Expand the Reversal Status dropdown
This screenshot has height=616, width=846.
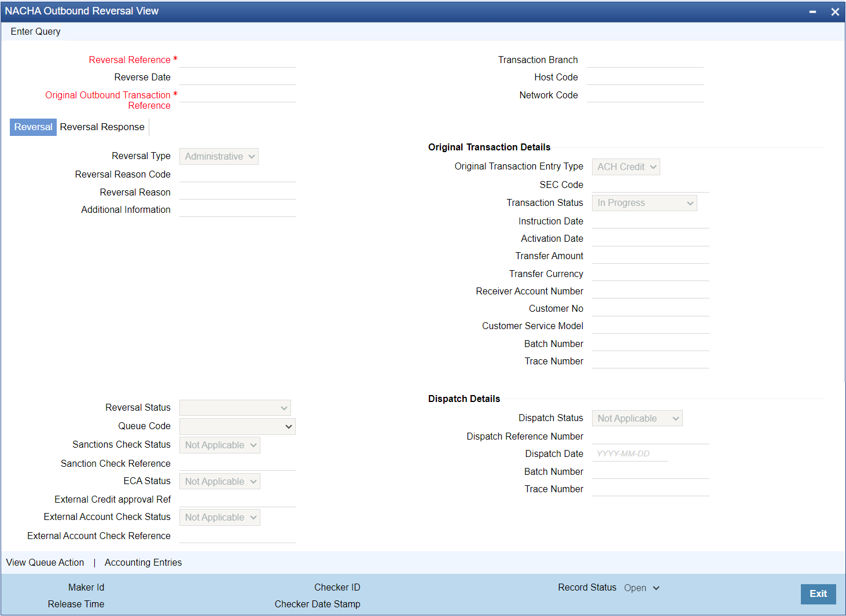235,408
